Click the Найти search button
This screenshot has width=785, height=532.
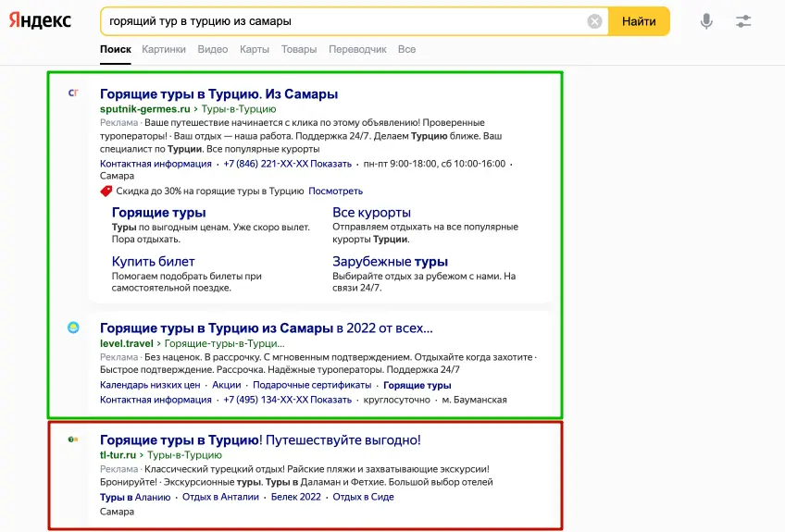pos(639,21)
